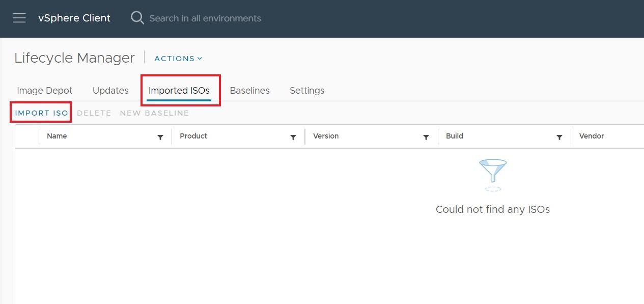644x304 pixels.
Task: Click the search magnifier icon
Action: [x=137, y=18]
